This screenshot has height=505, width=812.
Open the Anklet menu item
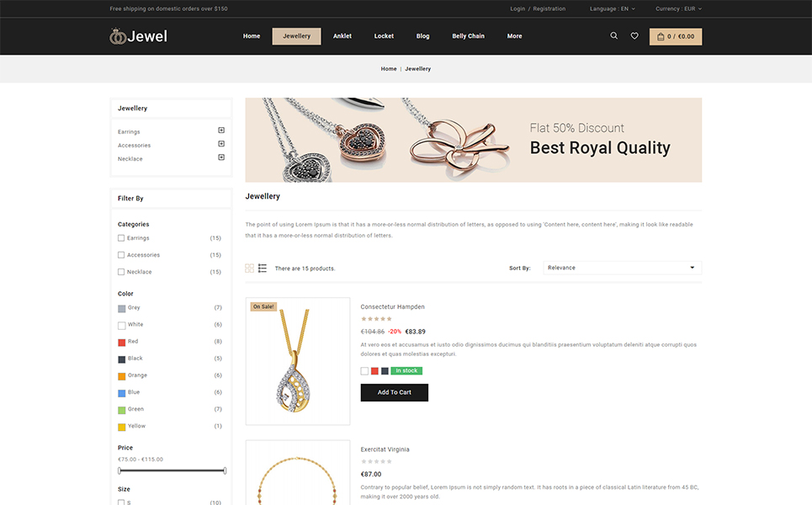pyautogui.click(x=342, y=36)
